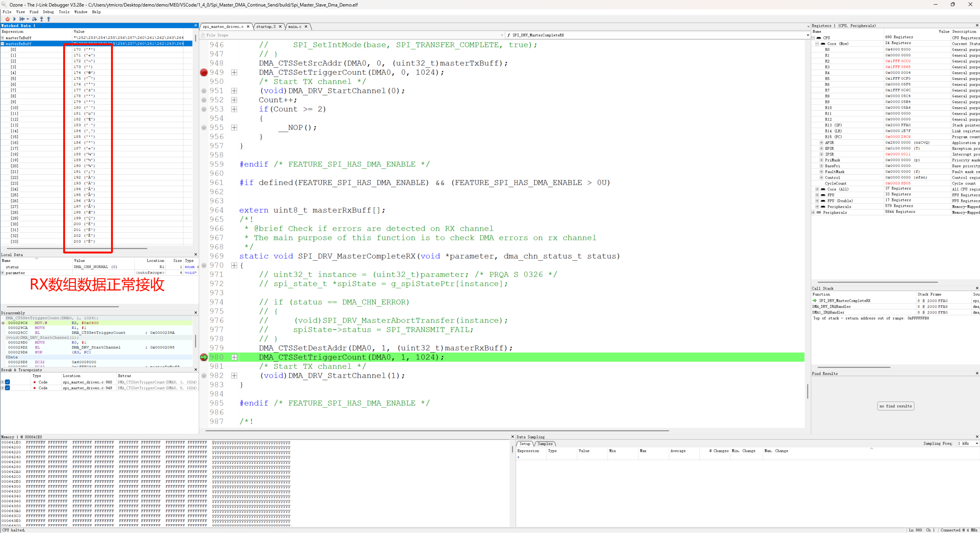Close the Disassembly panel

click(x=196, y=313)
